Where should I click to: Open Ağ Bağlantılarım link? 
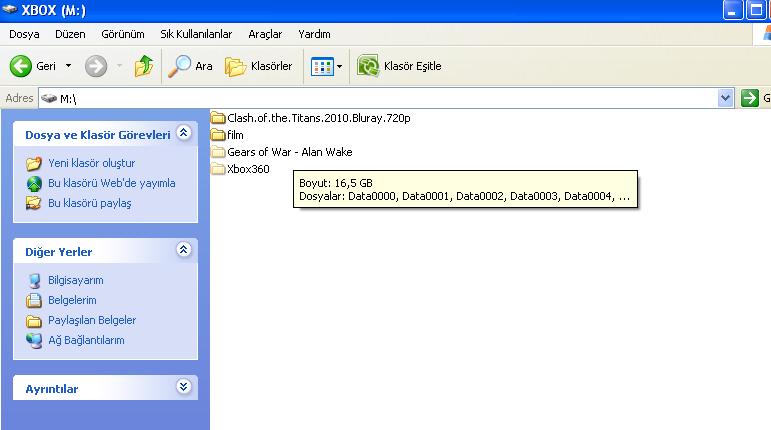[x=86, y=340]
